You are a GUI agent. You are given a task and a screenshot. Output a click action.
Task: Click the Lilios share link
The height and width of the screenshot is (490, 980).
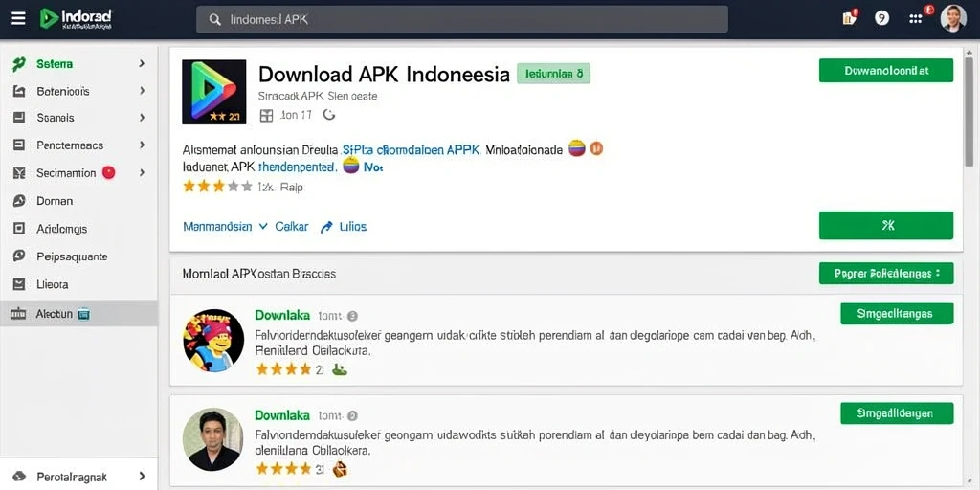[x=344, y=227]
